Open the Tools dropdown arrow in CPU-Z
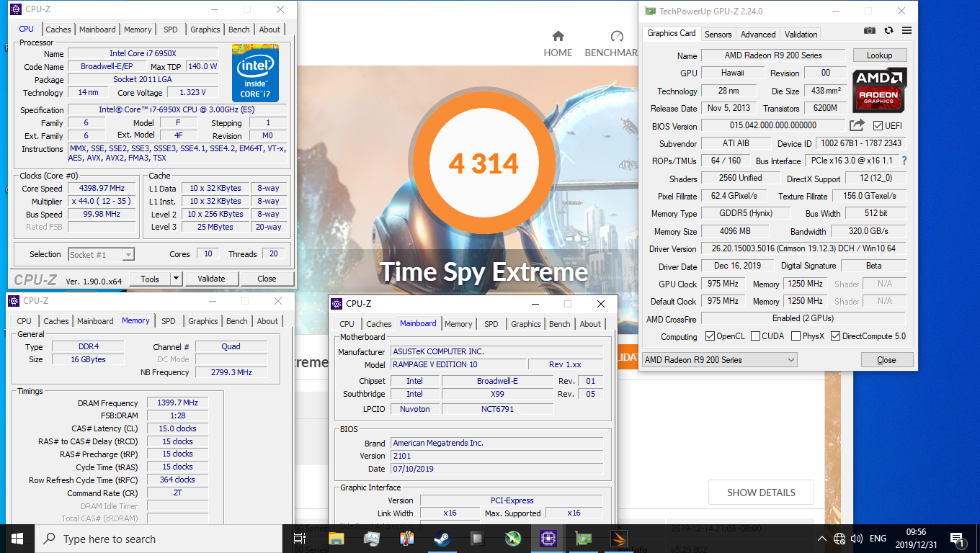This screenshot has height=553, width=980. point(176,279)
